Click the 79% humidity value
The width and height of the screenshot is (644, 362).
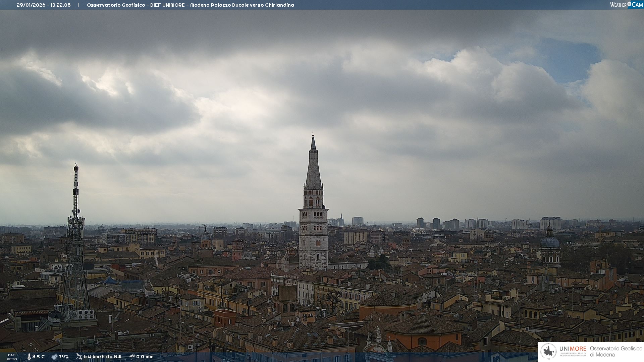click(63, 357)
